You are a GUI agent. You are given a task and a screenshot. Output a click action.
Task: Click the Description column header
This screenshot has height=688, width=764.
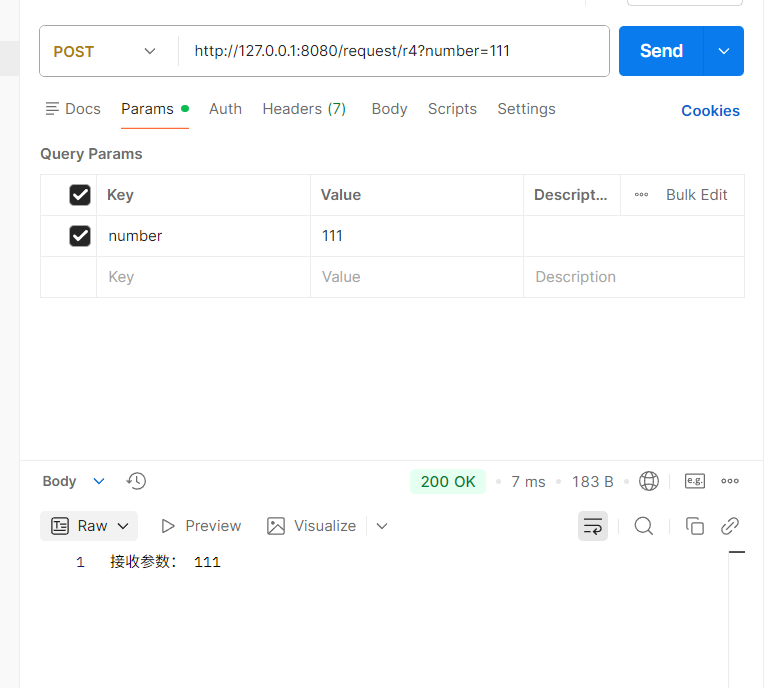tap(571, 194)
